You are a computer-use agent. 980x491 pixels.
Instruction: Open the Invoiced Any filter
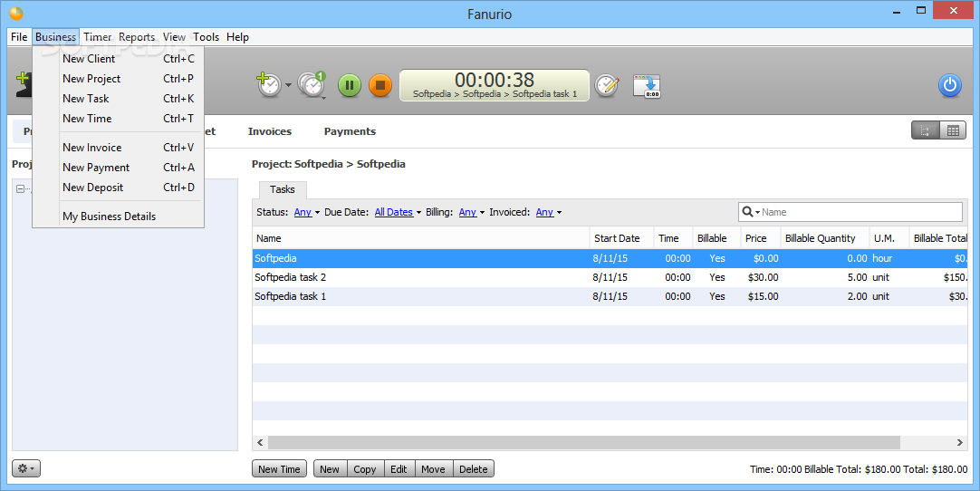point(548,212)
